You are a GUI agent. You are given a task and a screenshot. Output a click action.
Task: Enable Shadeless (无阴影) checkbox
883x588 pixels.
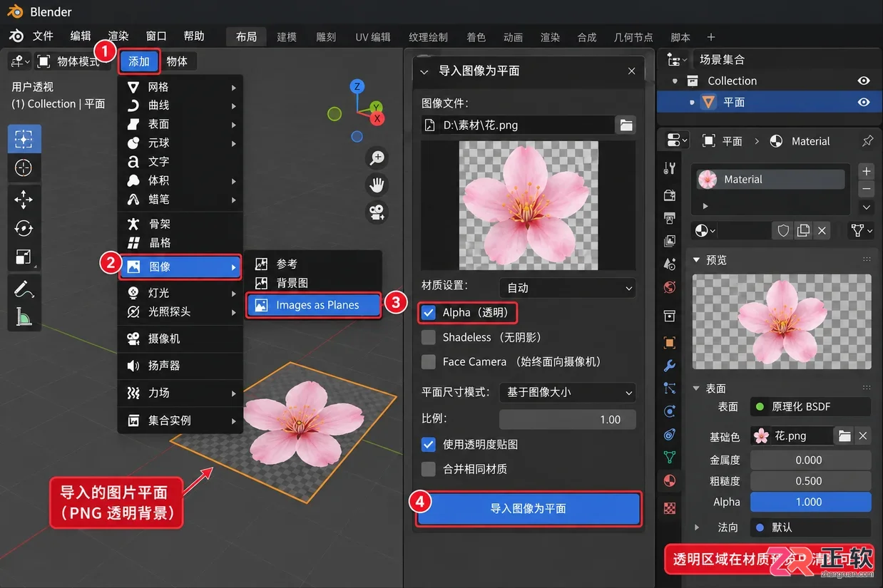coord(429,337)
